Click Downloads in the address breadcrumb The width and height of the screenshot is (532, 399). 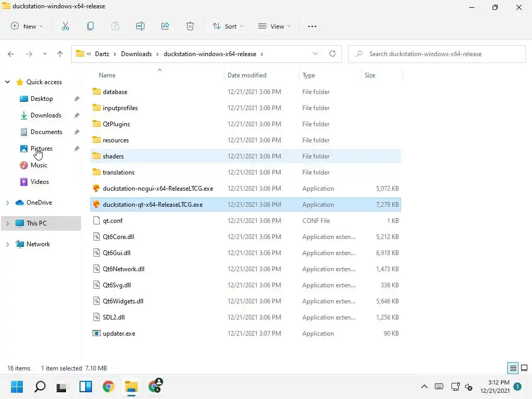[x=137, y=54]
